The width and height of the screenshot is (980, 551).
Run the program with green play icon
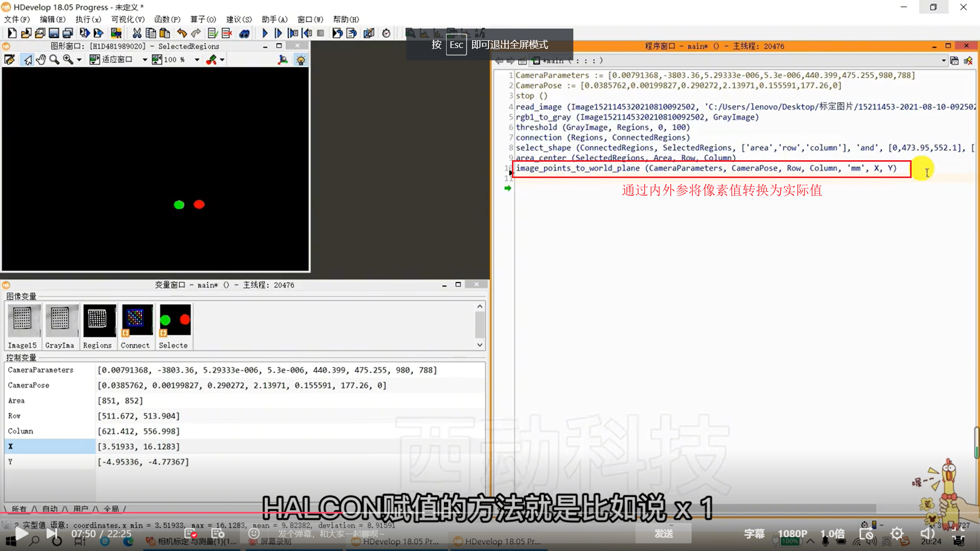(x=264, y=33)
